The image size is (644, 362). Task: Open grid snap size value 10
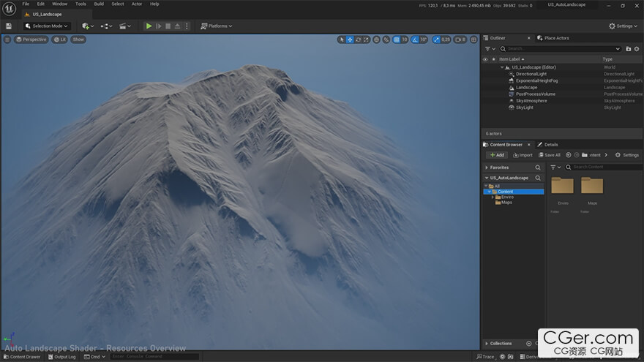405,39
